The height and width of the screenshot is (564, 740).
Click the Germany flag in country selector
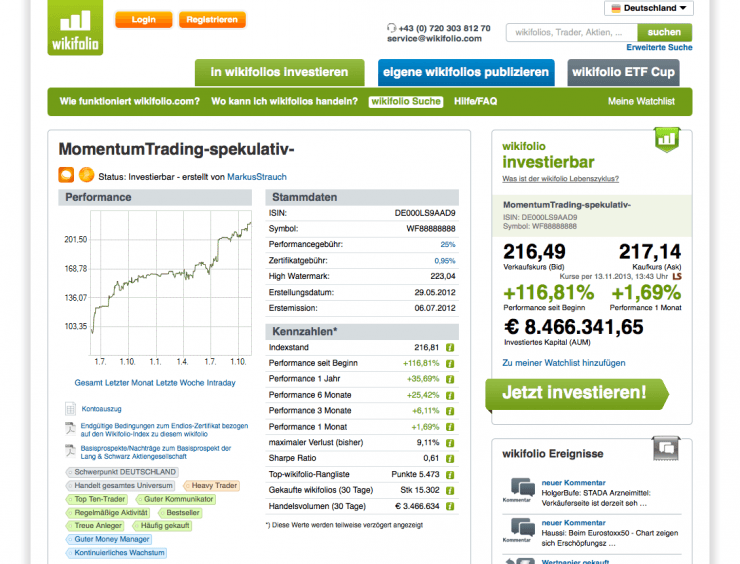616,8
